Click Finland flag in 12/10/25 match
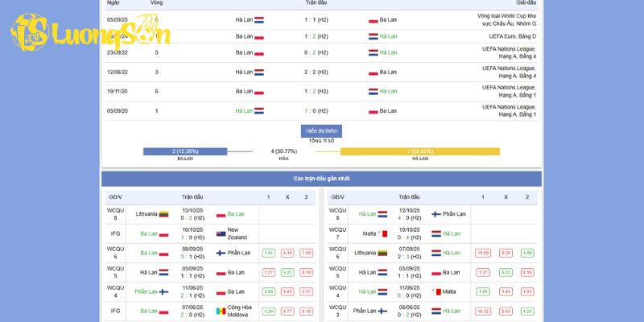The height and width of the screenshot is (322, 644). tap(436, 214)
